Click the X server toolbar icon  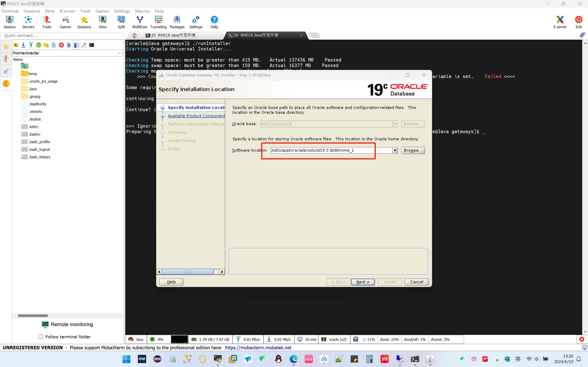[x=560, y=22]
